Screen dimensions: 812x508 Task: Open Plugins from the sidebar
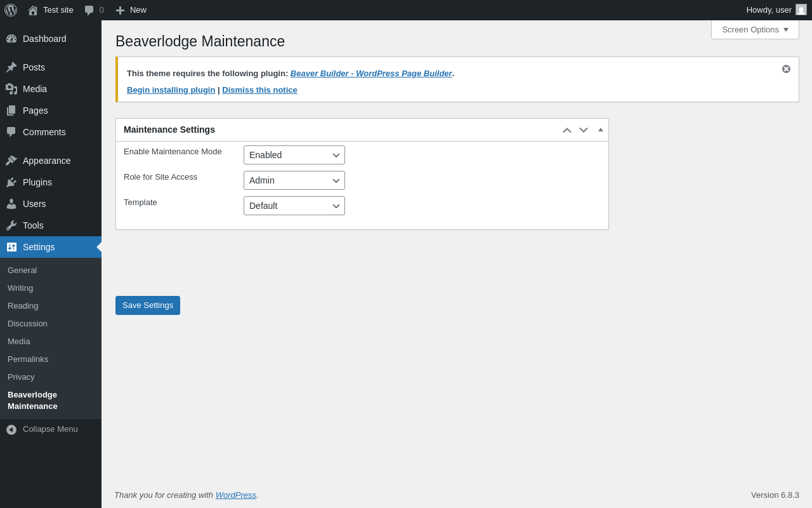tap(37, 182)
